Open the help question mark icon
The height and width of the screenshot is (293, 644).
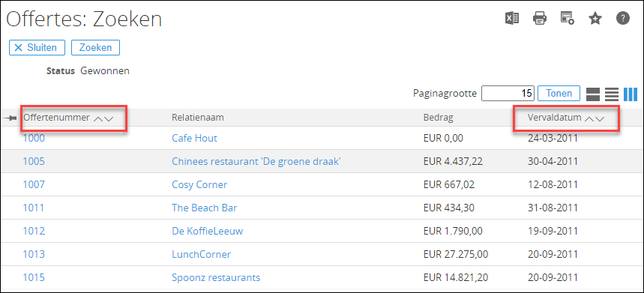click(623, 19)
